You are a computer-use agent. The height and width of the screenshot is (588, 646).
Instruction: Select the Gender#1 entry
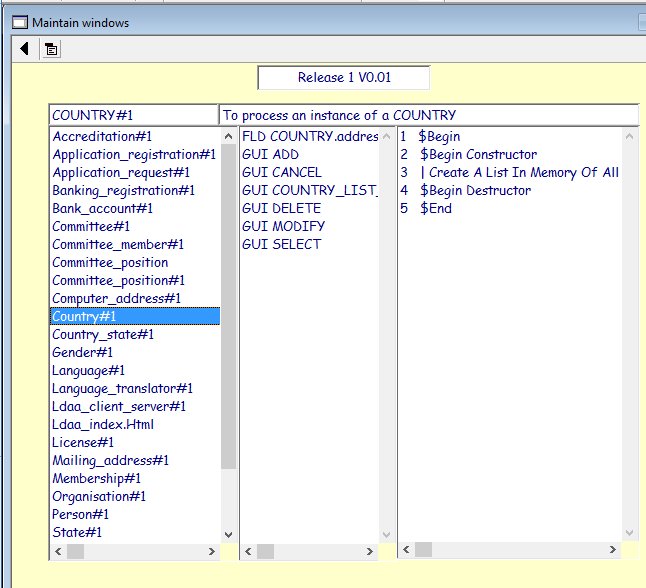82,352
